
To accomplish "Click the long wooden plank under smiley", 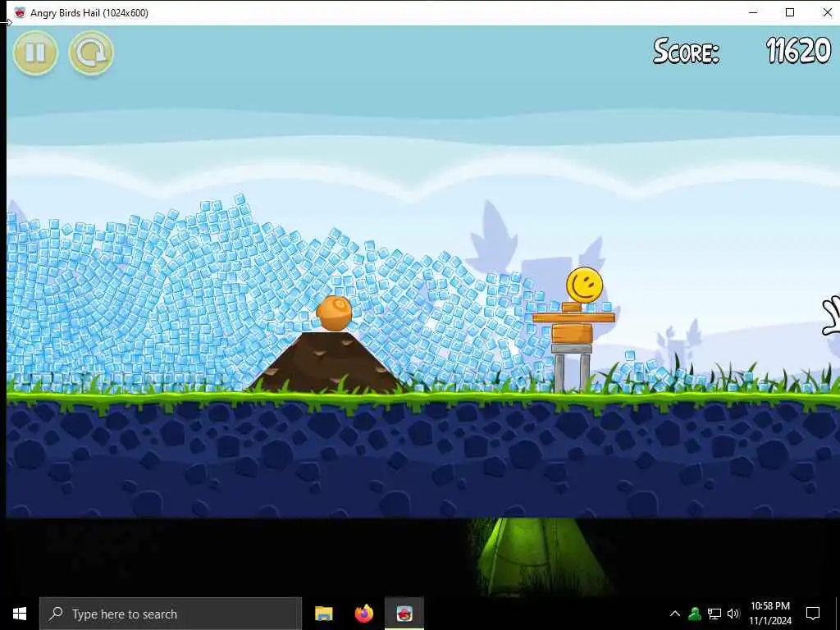I will point(573,317).
